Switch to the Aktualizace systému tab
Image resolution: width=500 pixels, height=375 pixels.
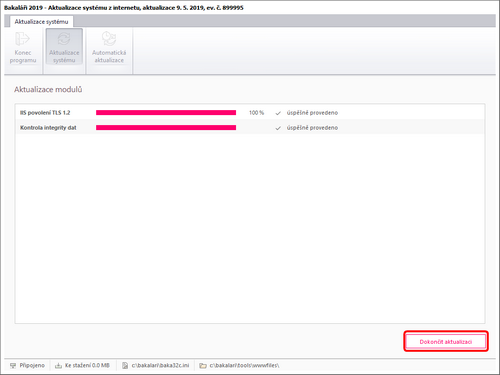[41, 22]
